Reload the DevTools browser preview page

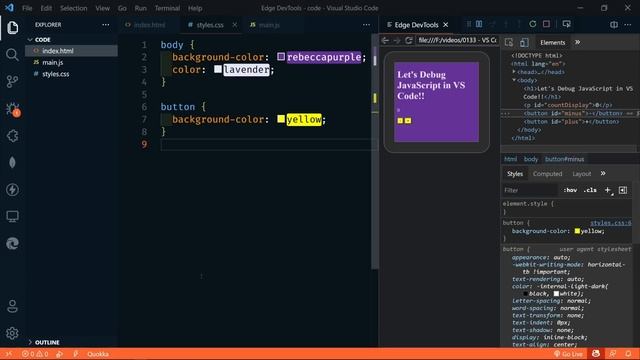pyautogui.click(x=409, y=40)
